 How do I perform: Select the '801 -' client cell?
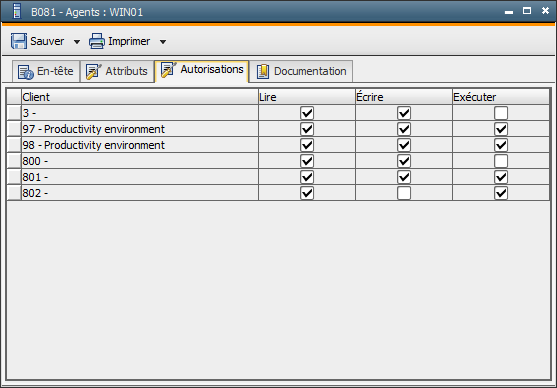click(140, 177)
